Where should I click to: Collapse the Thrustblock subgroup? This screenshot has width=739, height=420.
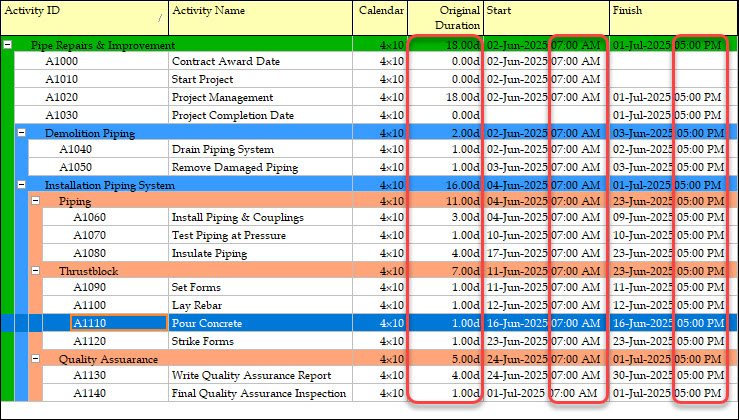click(36, 271)
